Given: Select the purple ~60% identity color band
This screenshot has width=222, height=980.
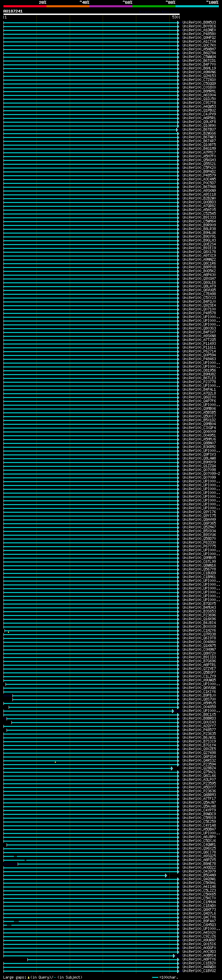Looking at the screenshot, I should [x=111, y=6].
